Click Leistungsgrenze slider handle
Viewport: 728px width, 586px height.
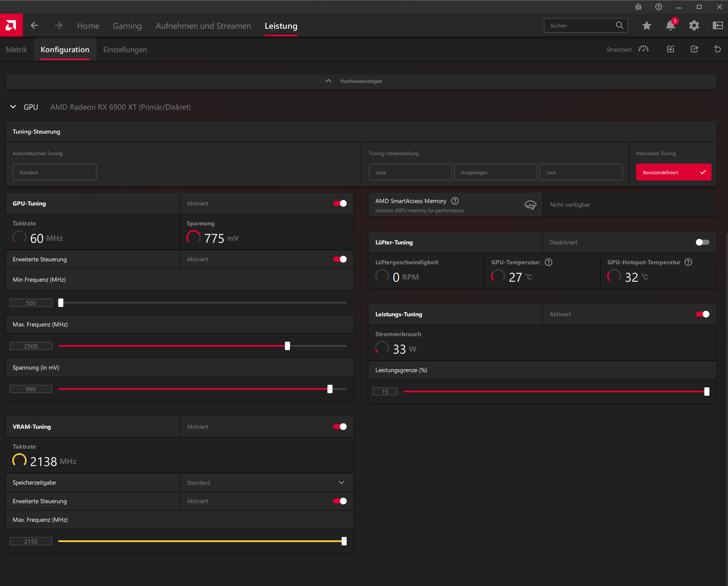[707, 392]
